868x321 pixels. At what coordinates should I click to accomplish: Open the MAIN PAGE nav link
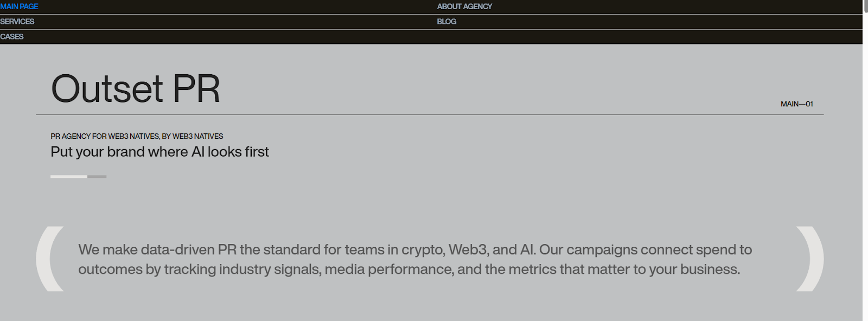pos(19,7)
